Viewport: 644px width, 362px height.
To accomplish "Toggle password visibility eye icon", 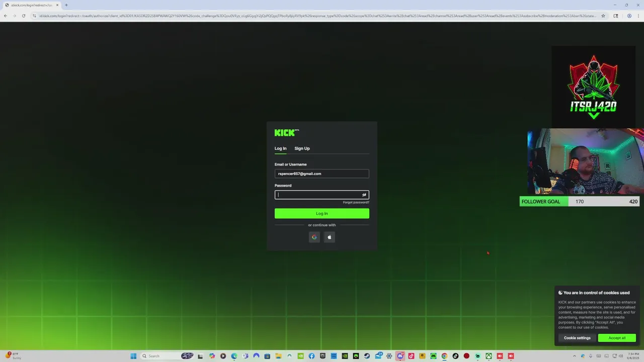I will [x=364, y=195].
